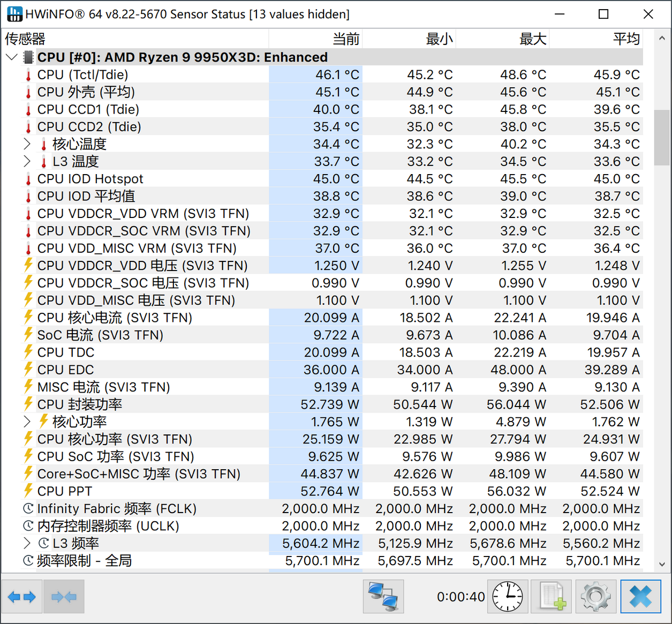Expand the L3 频率 row

tap(27, 543)
